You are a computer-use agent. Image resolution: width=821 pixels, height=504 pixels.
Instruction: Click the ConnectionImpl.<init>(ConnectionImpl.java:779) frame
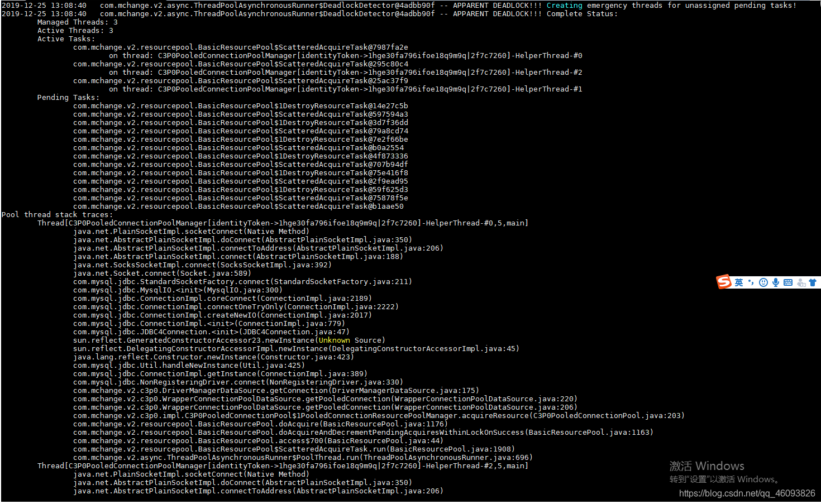(209, 324)
